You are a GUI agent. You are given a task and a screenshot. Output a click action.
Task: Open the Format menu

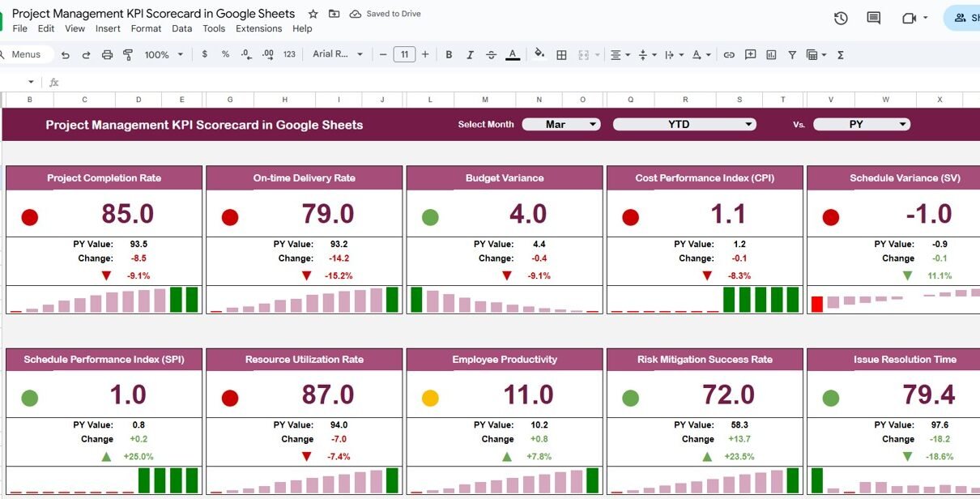tap(146, 28)
